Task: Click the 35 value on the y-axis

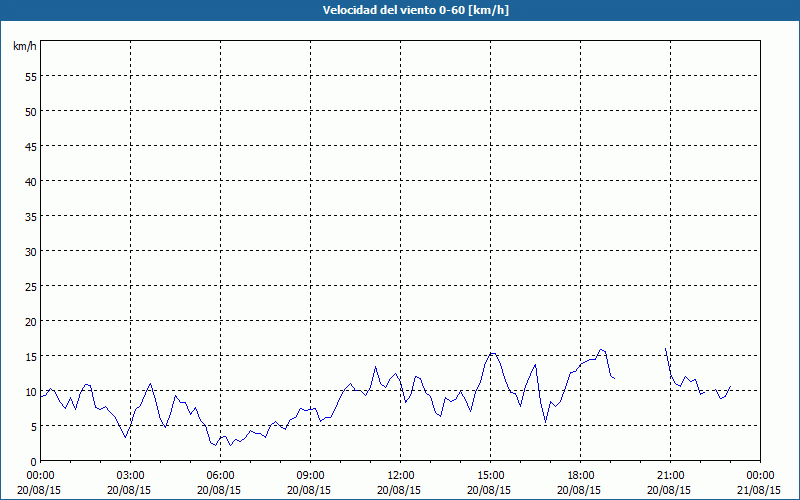Action: tap(31, 216)
